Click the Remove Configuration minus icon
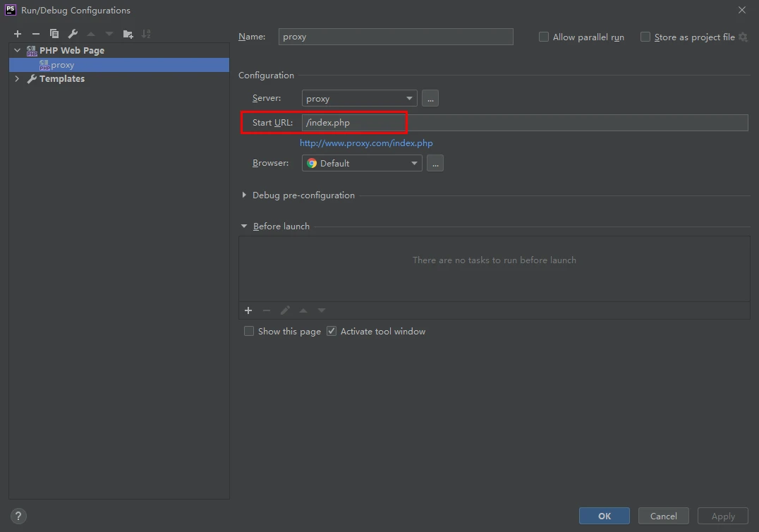The height and width of the screenshot is (532, 759). pos(36,34)
